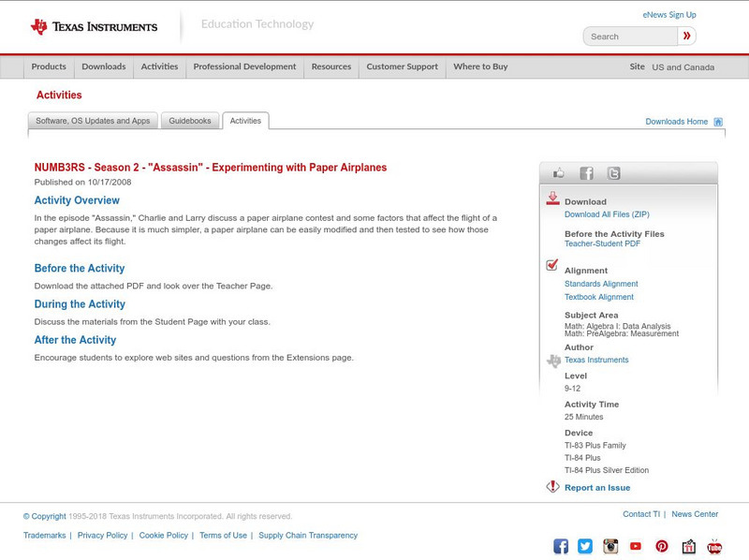
Task: Click the red Activities page heading
Action: pos(59,96)
